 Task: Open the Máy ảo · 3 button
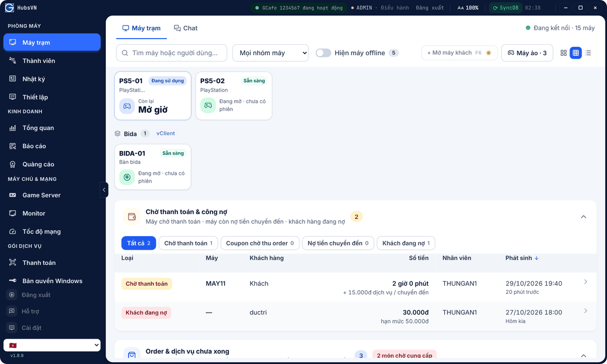527,53
